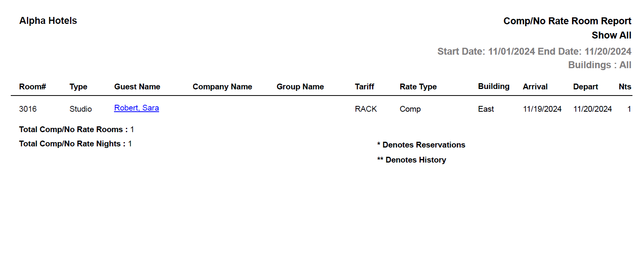Click room number 3016 in the row
This screenshot has width=644, height=265.
[x=28, y=109]
